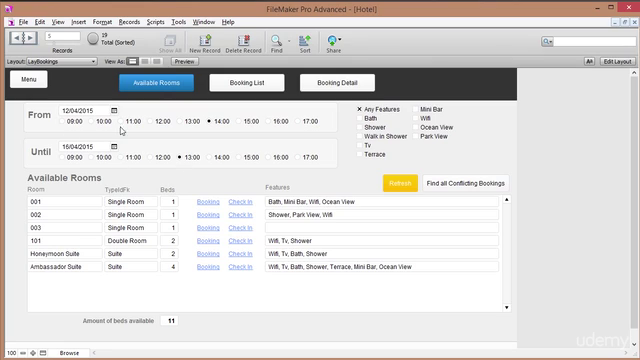Expand the Find button dropdown arrow
Viewport: 640px width, 360px height.
tap(289, 41)
